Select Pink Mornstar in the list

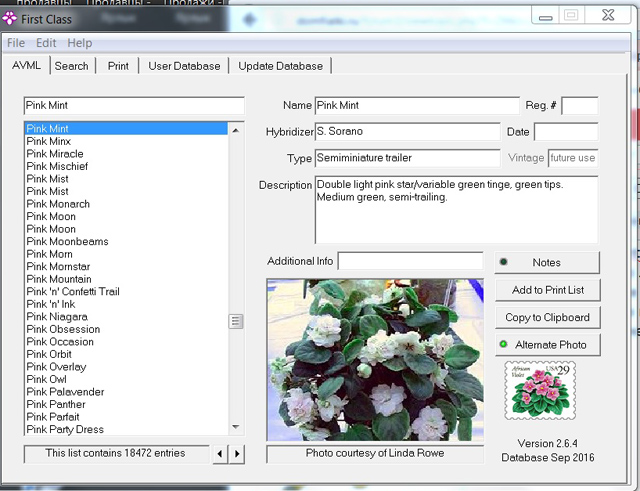tap(126, 267)
